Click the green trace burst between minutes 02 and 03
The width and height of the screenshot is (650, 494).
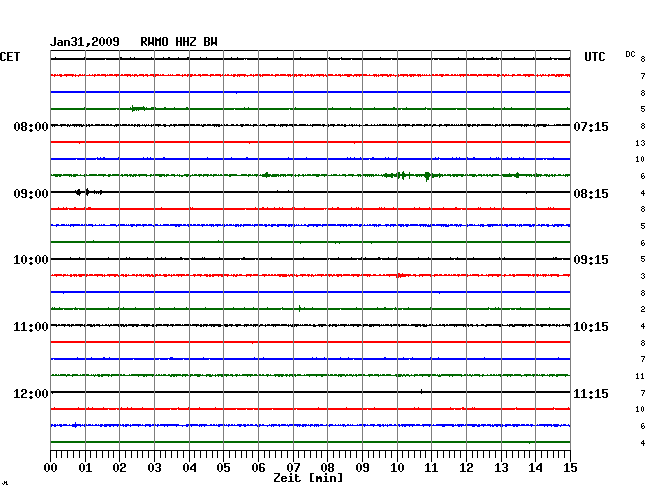click(139, 109)
